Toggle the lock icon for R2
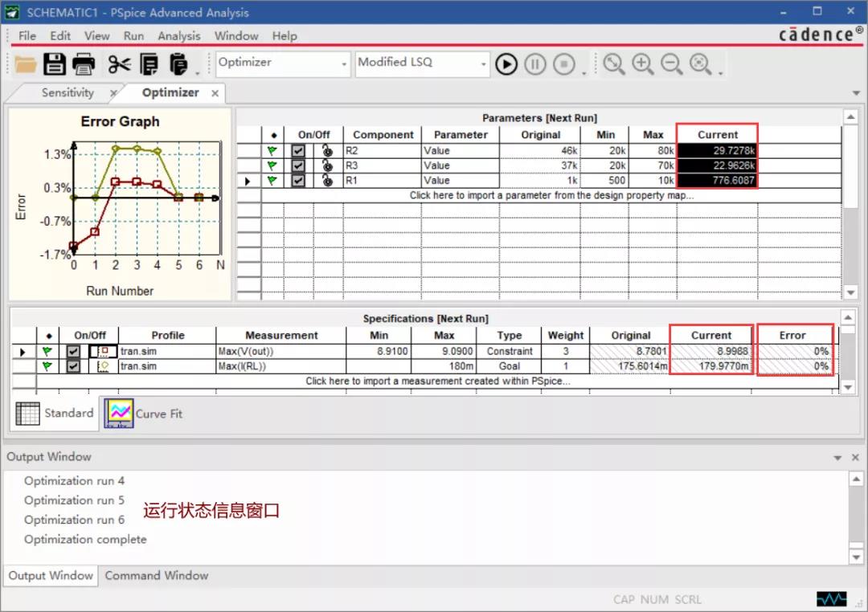The height and width of the screenshot is (612, 868). (x=327, y=150)
